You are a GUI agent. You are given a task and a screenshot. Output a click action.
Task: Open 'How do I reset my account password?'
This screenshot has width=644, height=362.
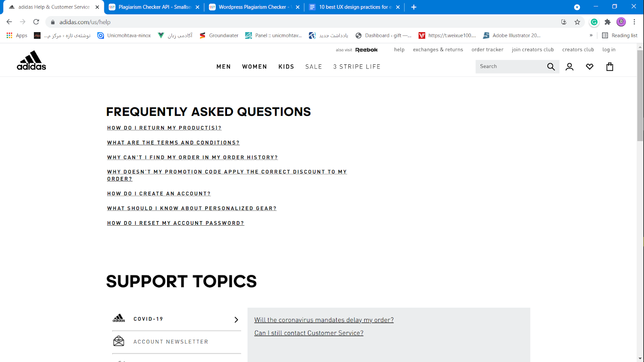tap(175, 223)
